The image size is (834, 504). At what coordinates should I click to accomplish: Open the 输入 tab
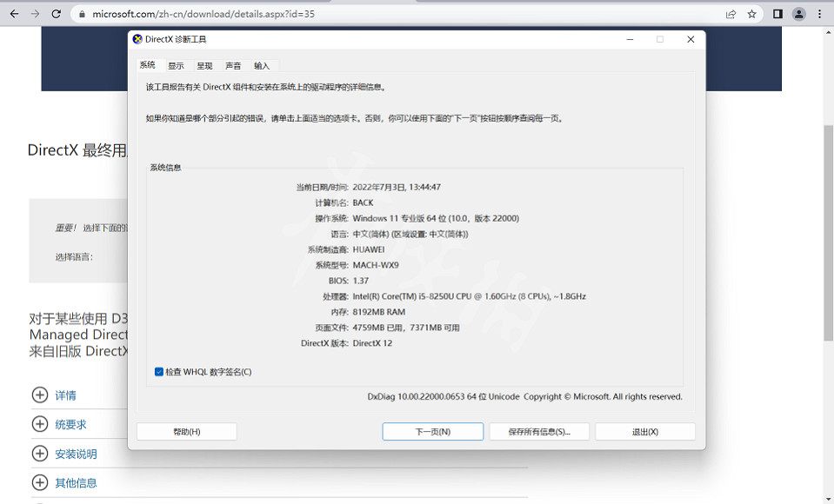[262, 66]
